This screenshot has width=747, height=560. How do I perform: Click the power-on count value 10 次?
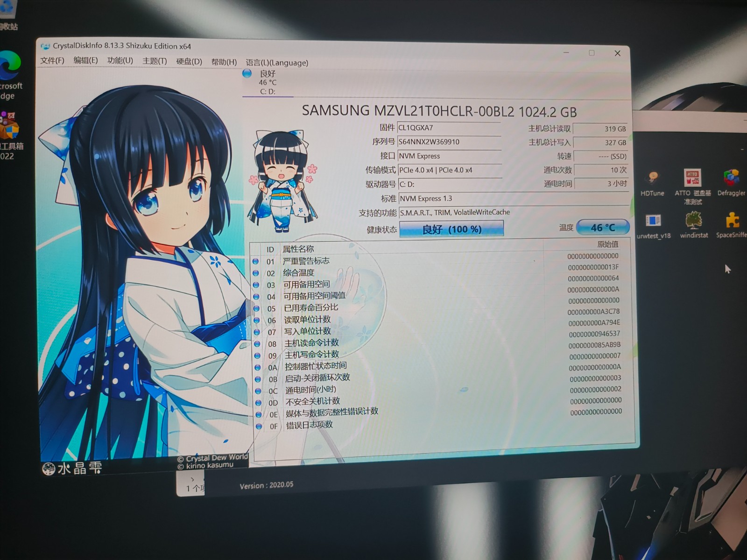[601, 170]
